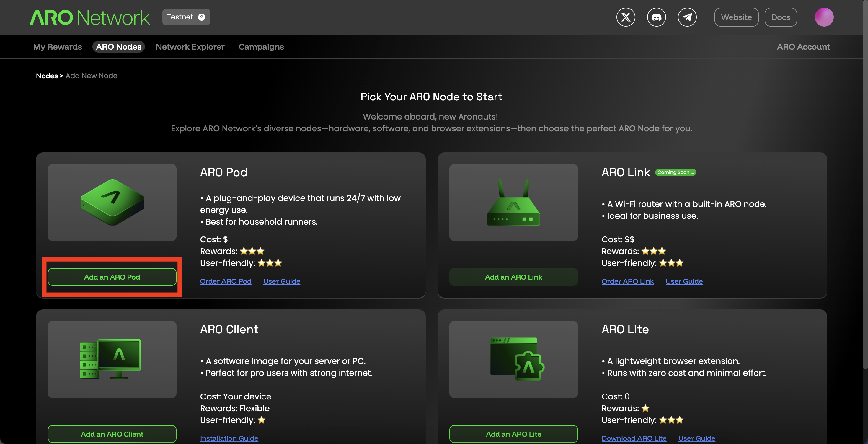Open Download ARO Lite link

point(634,438)
